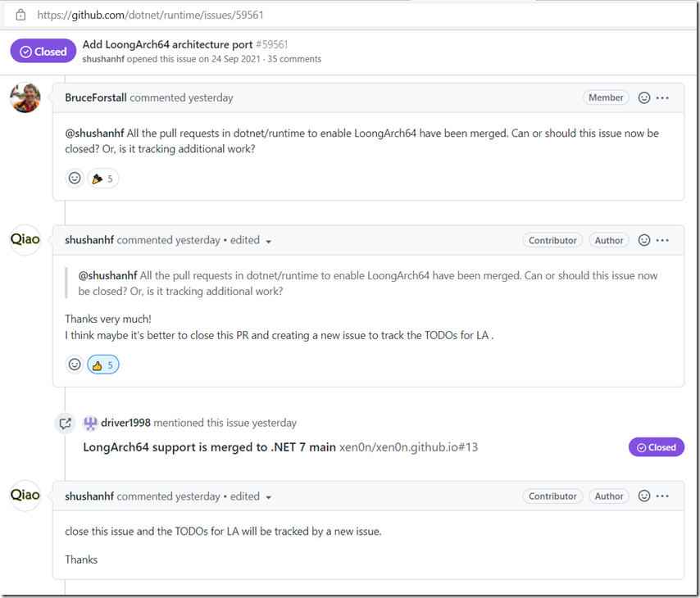Open the three-dot menu on shushanhf's first comment
The image size is (700, 598).
[x=663, y=240]
